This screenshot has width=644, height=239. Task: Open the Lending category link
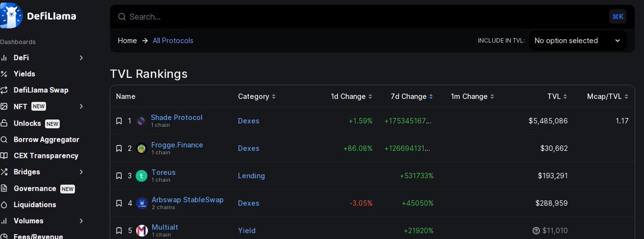click(251, 176)
